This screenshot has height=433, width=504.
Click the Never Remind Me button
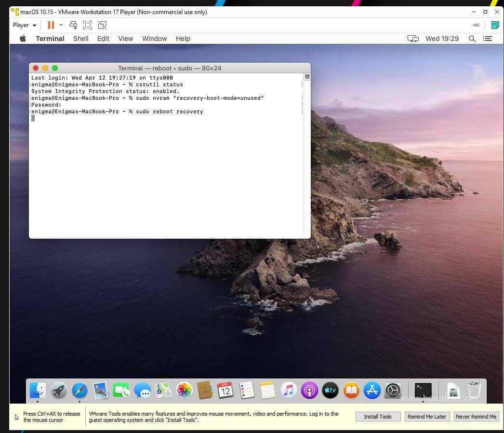pyautogui.click(x=476, y=416)
